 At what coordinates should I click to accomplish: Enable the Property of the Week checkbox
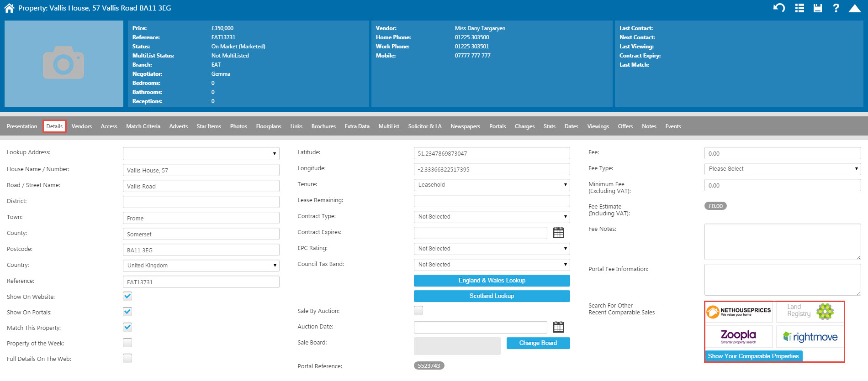pyautogui.click(x=127, y=343)
